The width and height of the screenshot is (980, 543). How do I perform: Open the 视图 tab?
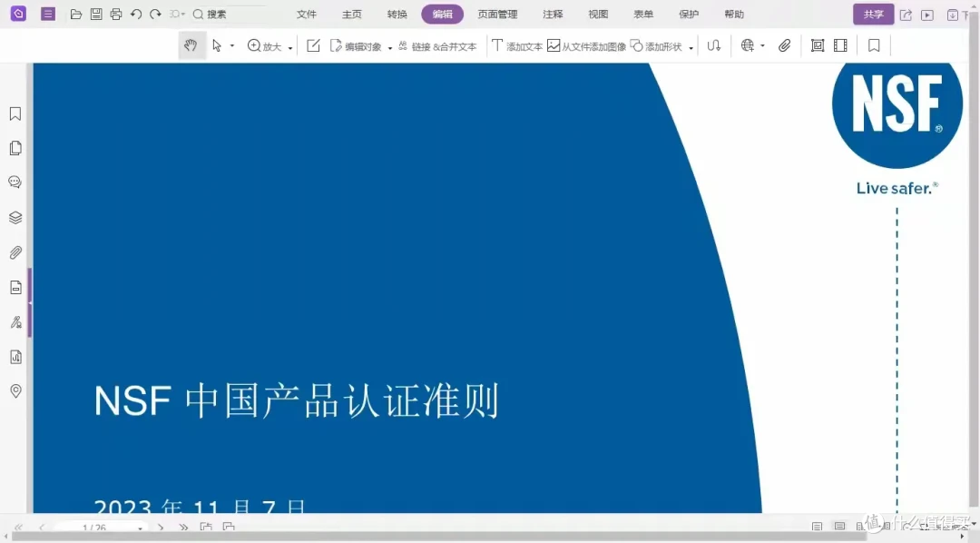click(x=598, y=14)
